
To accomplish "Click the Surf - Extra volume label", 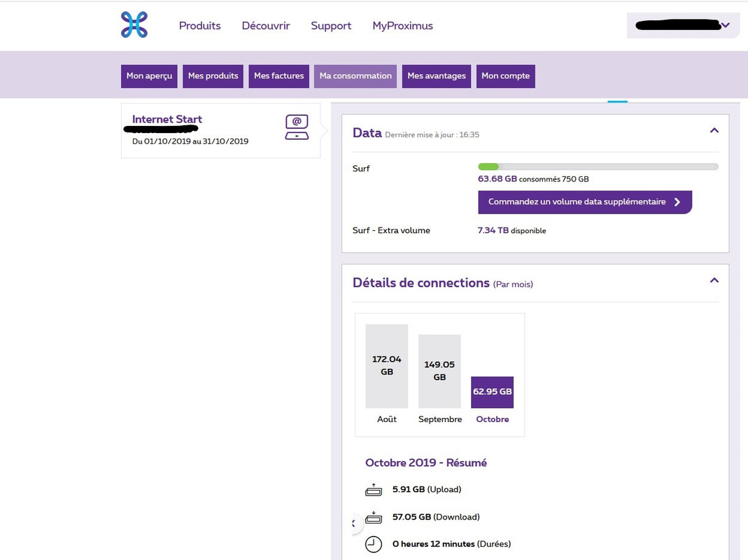I will click(391, 230).
